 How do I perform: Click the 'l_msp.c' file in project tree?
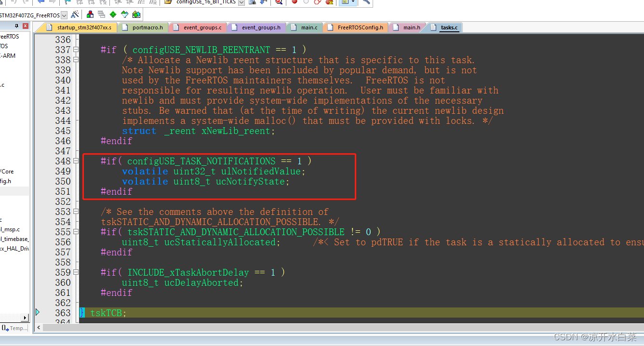click(10, 229)
